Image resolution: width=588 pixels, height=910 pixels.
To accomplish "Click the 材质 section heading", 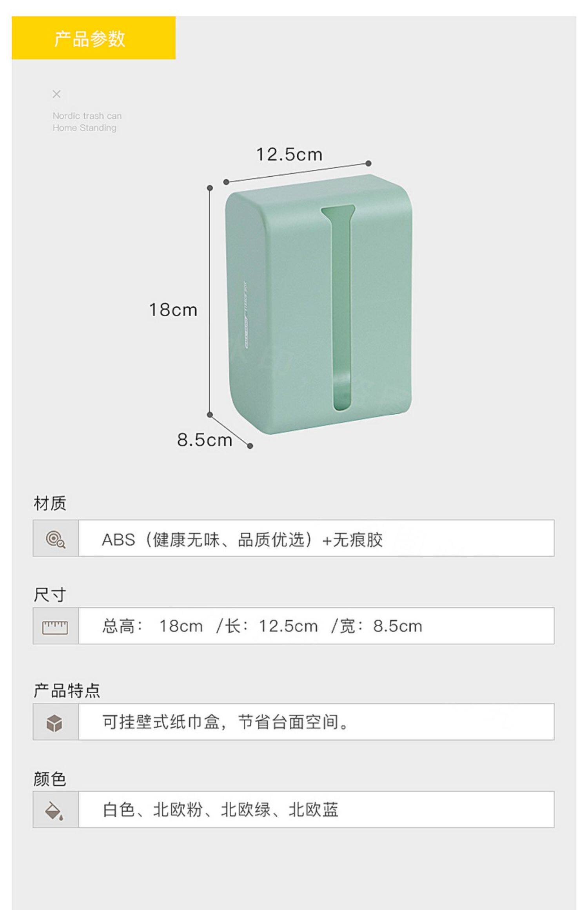I will (50, 504).
